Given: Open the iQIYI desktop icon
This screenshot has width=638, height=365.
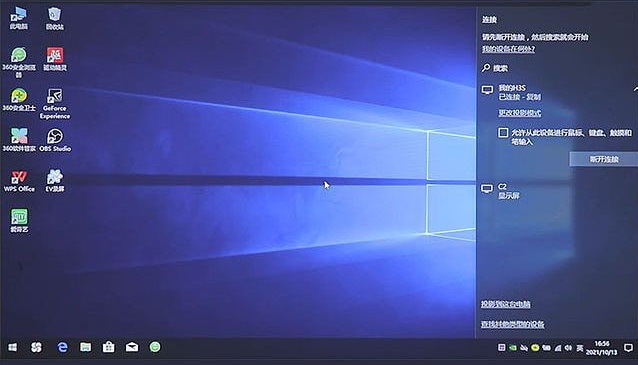Looking at the screenshot, I should (x=19, y=221).
